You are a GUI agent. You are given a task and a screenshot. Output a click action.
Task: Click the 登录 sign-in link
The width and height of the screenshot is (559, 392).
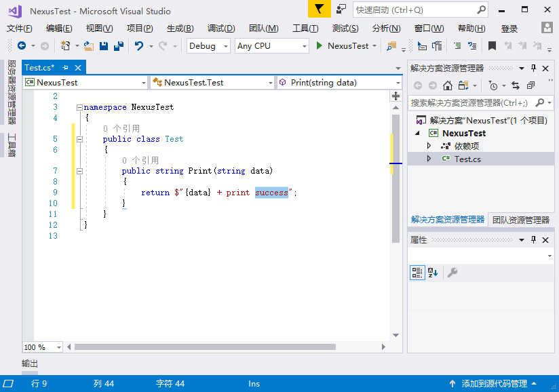tap(509, 28)
